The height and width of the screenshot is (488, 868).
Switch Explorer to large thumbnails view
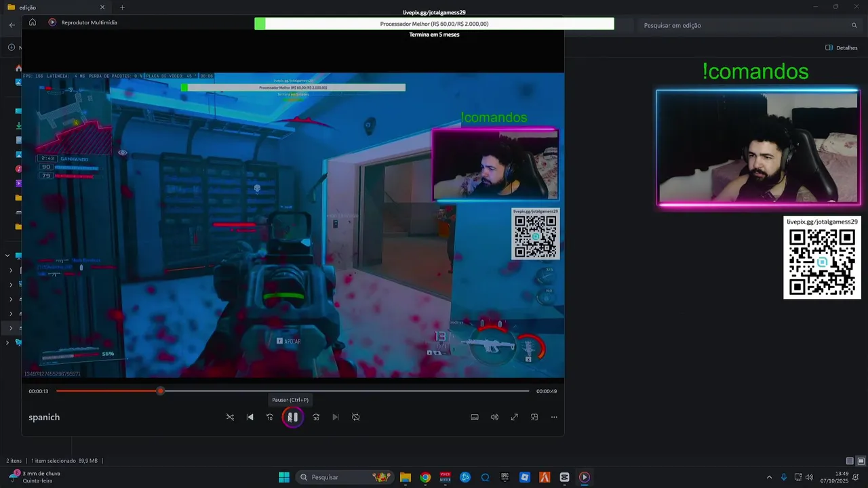[x=861, y=461]
